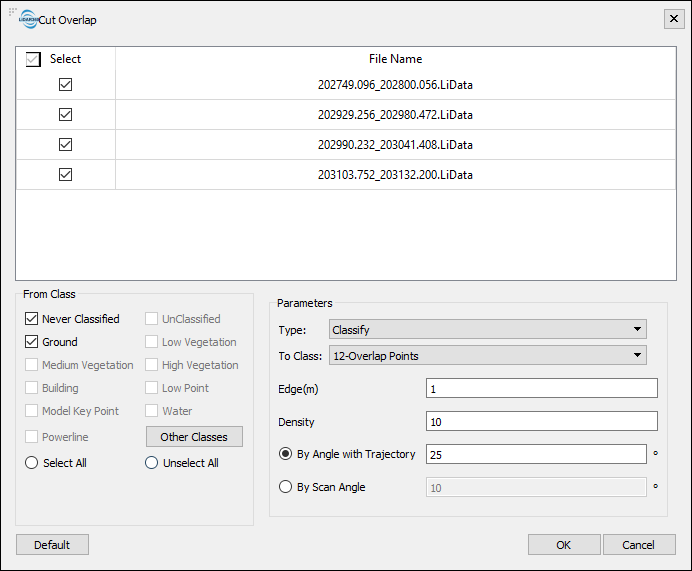The width and height of the screenshot is (692, 571).
Task: Uncheck file 202990.232_203041.408.LiData
Action: click(x=65, y=144)
